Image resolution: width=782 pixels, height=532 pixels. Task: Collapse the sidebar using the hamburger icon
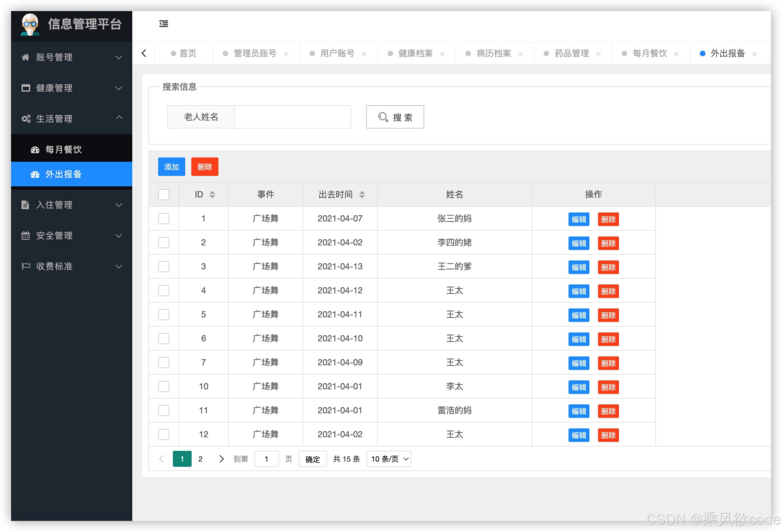point(164,24)
